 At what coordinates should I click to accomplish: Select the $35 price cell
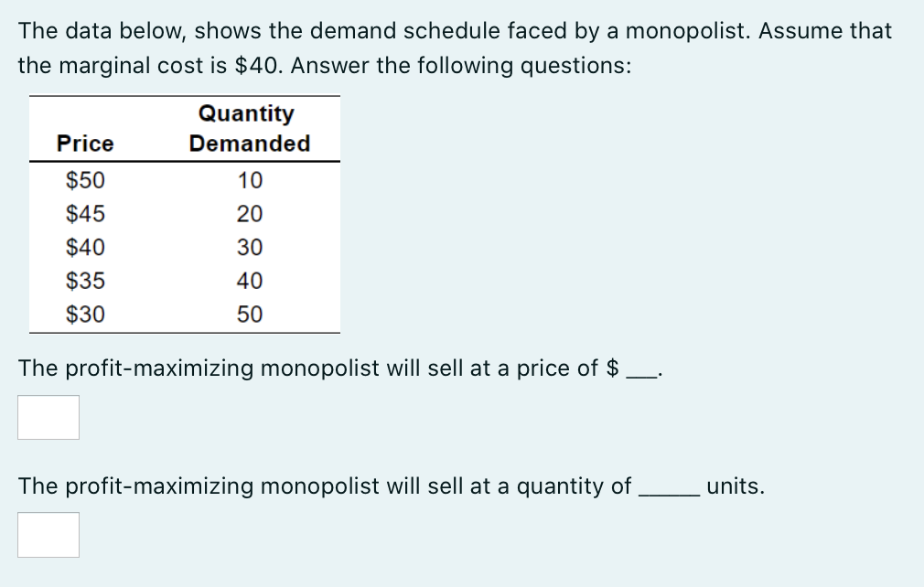click(86, 281)
